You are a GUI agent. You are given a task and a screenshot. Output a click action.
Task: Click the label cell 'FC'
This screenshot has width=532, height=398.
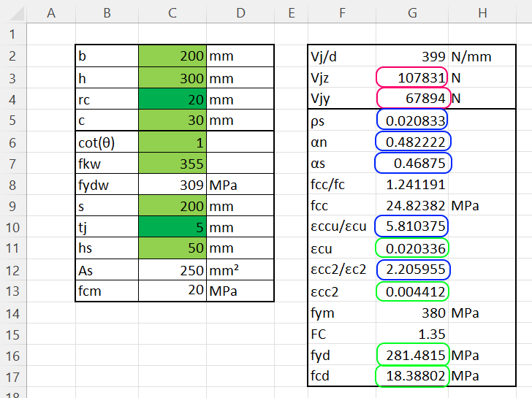point(342,334)
